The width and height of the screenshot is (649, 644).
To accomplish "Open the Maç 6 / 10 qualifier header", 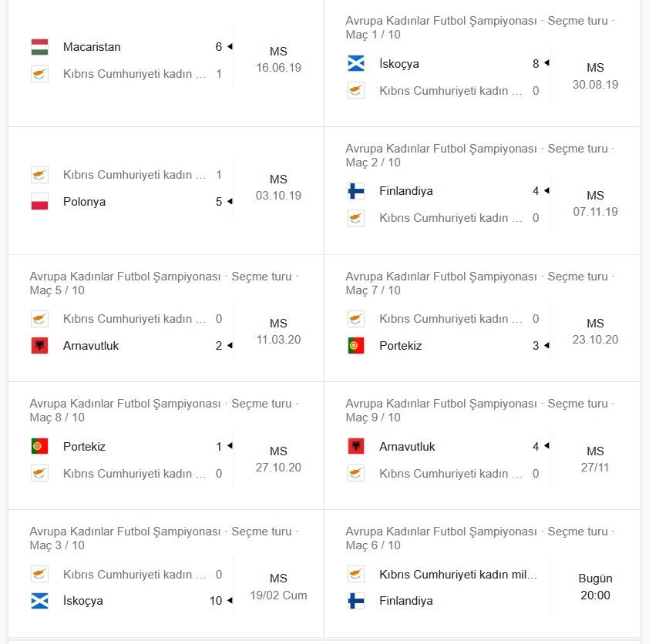I will [479, 538].
